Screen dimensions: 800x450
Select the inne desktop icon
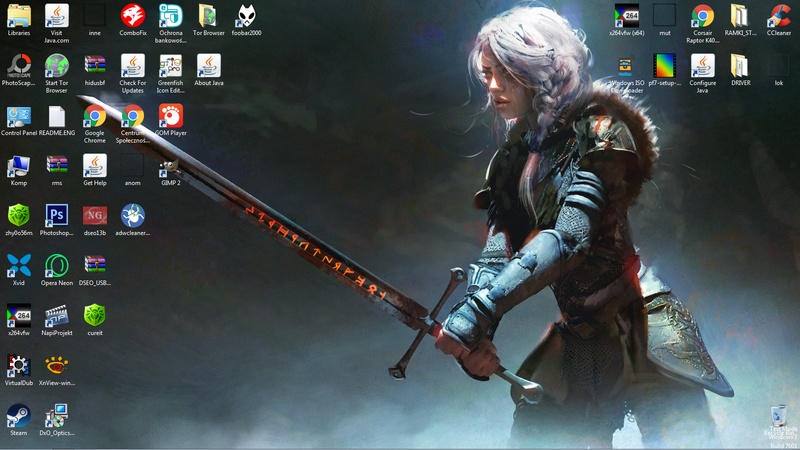[x=94, y=16]
